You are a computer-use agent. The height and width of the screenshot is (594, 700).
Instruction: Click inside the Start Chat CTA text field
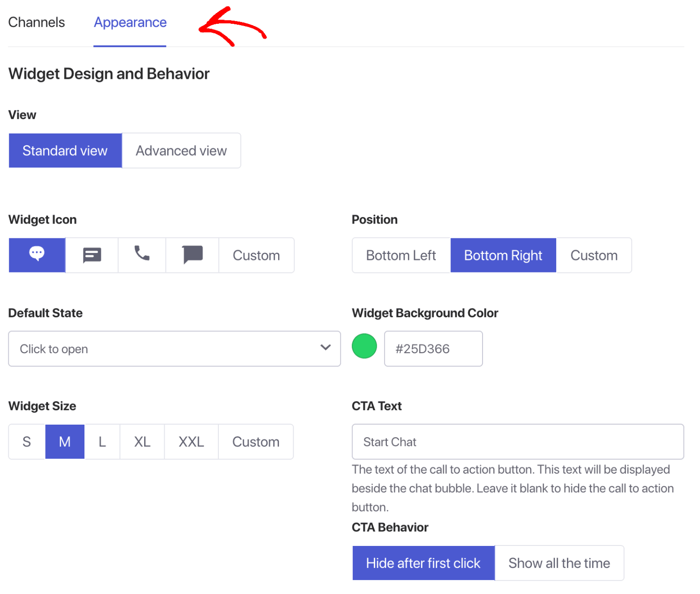[517, 441]
